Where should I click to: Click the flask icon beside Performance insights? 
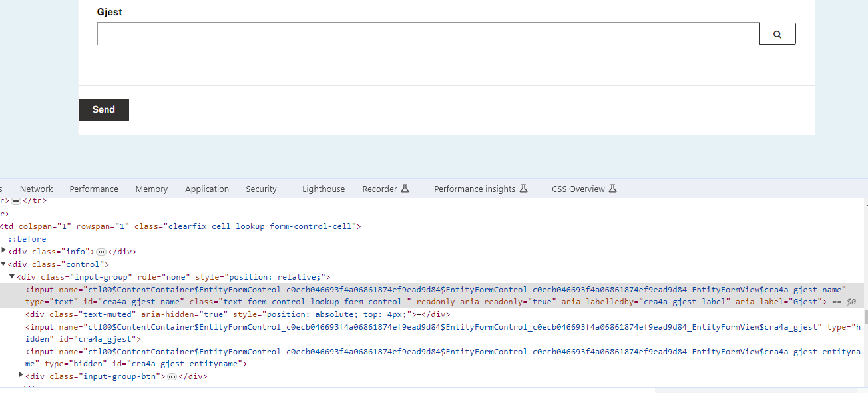523,188
